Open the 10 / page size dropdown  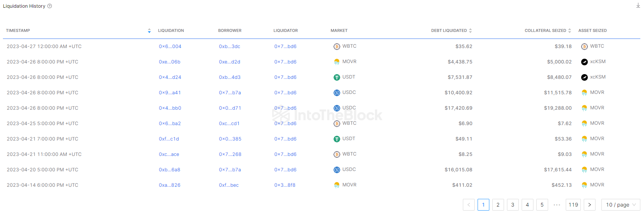pos(620,205)
